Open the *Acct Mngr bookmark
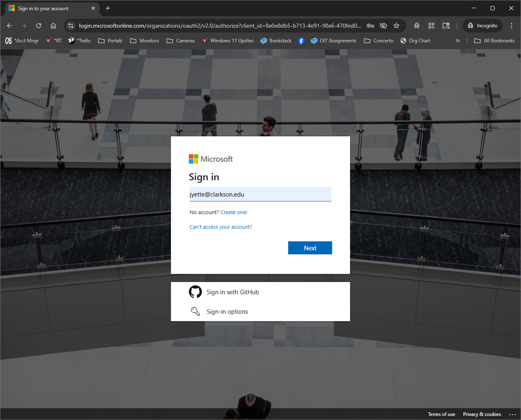This screenshot has width=521, height=420. 22,41
